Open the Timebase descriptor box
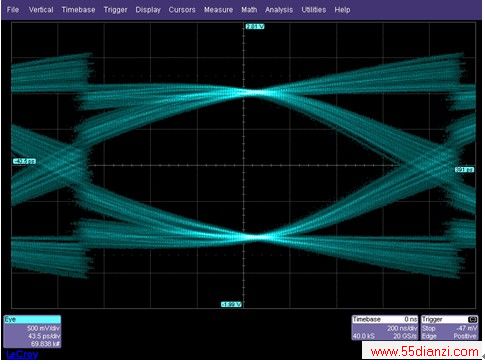Viewport: 485px width, 364px height. click(x=385, y=328)
